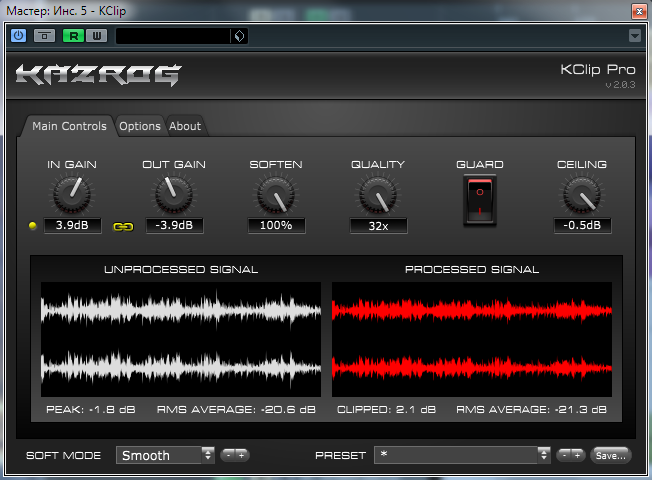Image resolution: width=652 pixels, height=480 pixels.
Task: Toggle the gain link chain icon
Action: pyautogui.click(x=123, y=227)
